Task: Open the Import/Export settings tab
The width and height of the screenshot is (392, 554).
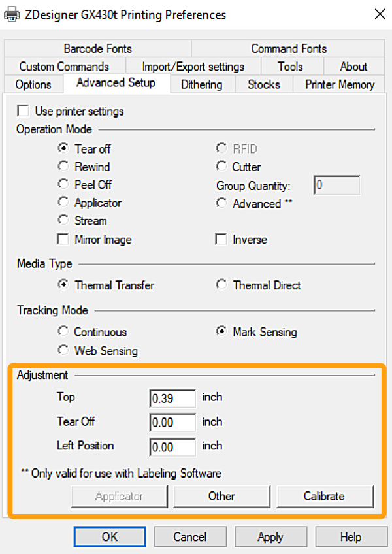Action: [193, 67]
